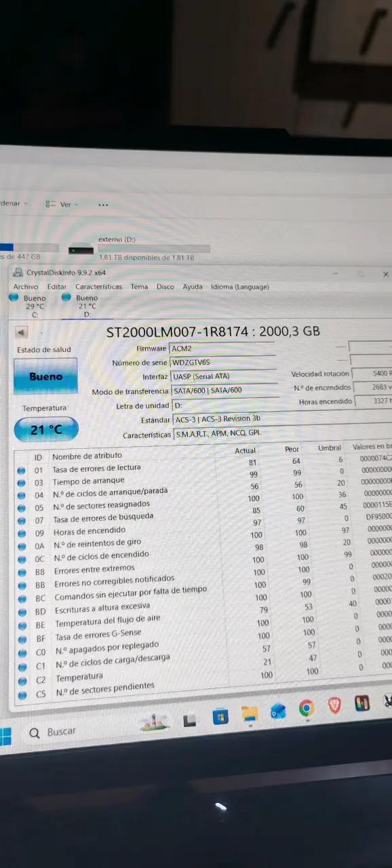
Task: Select status dot of attribute C2 Temperatura
Action: 21,679
